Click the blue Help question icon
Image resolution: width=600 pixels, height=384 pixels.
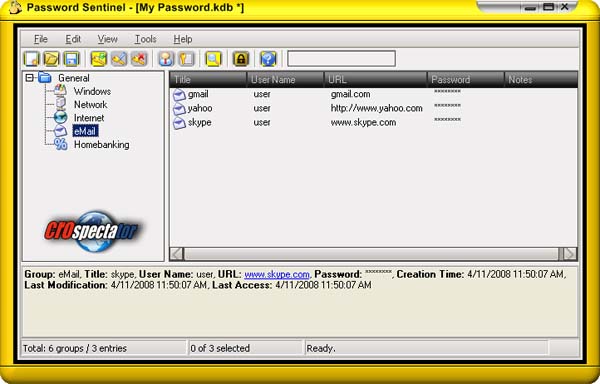(x=268, y=59)
